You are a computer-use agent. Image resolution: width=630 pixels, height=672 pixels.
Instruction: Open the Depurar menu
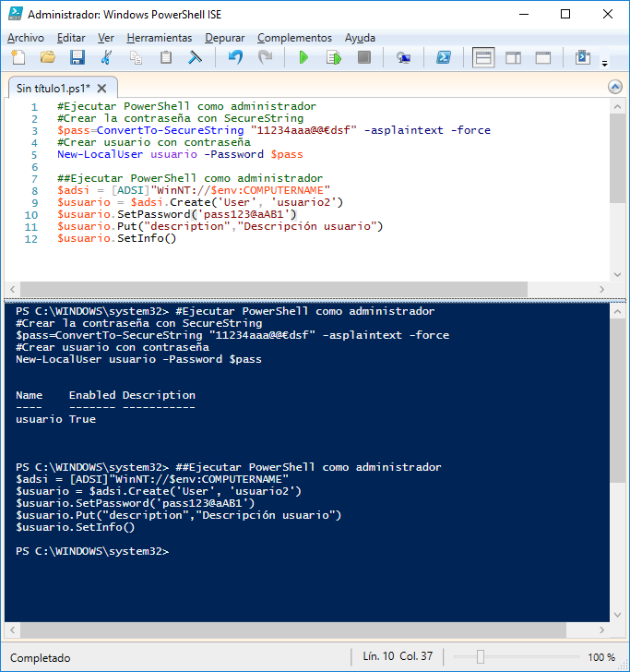(224, 38)
